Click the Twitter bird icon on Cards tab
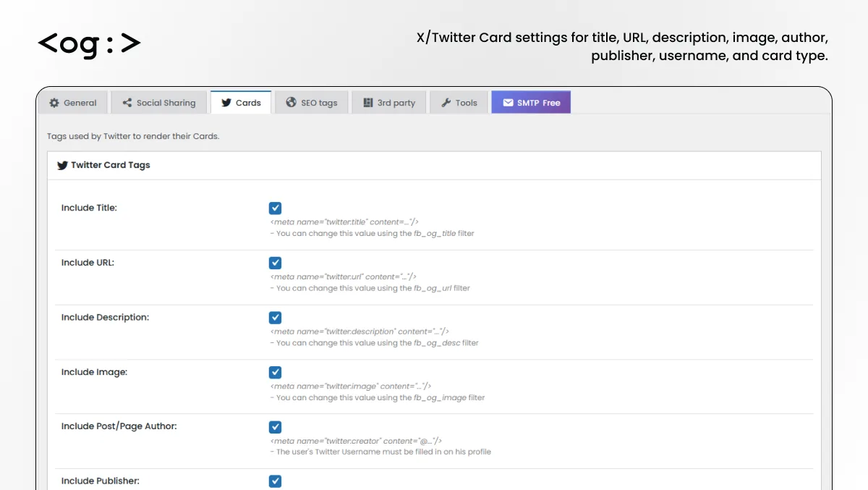This screenshot has width=868, height=490. 226,103
